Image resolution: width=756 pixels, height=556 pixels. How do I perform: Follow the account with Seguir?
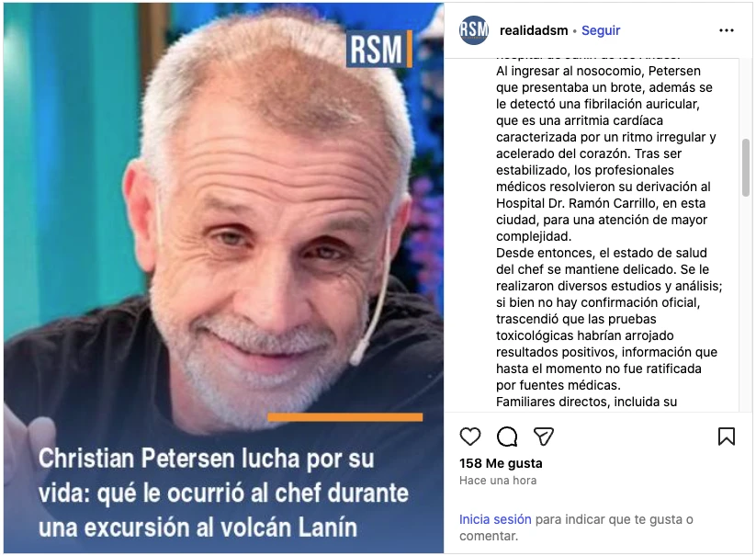[601, 30]
